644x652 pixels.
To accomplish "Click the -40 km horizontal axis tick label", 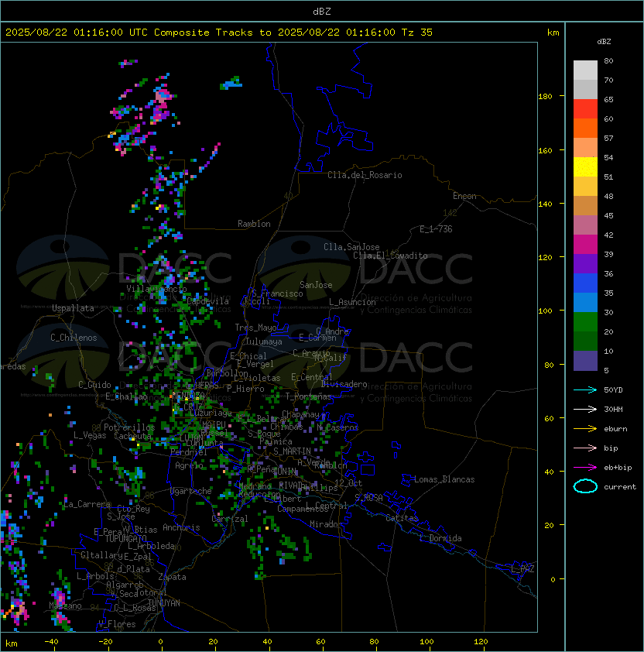I will click(51, 642).
